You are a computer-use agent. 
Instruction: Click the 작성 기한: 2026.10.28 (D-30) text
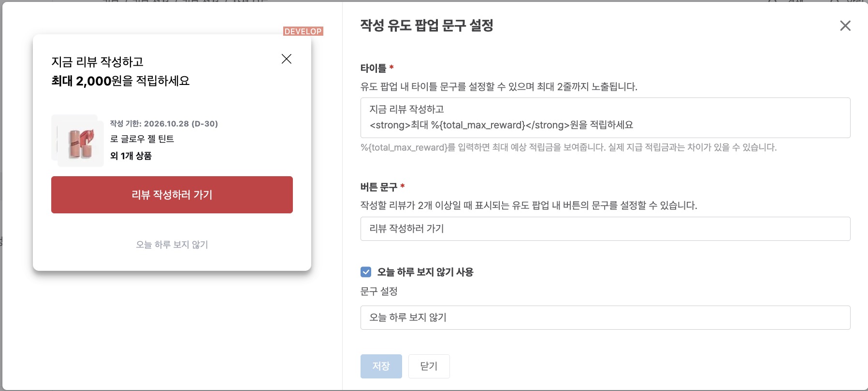[164, 124]
